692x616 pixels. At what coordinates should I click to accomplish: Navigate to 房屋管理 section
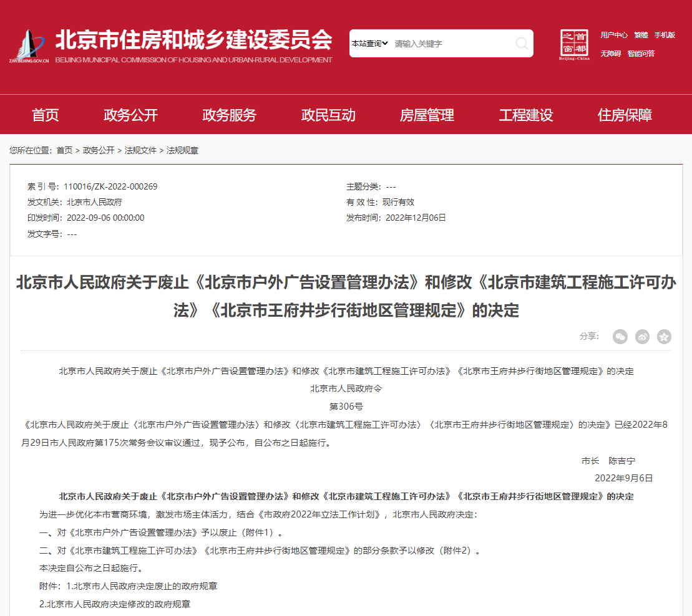click(x=427, y=115)
